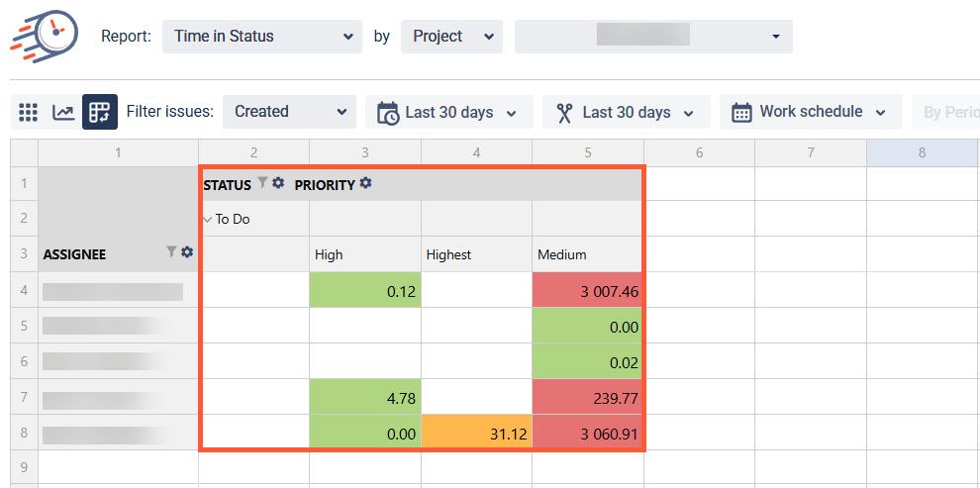Click the red cell 3 007.46
Screen dimensions: 980x488
pos(587,290)
